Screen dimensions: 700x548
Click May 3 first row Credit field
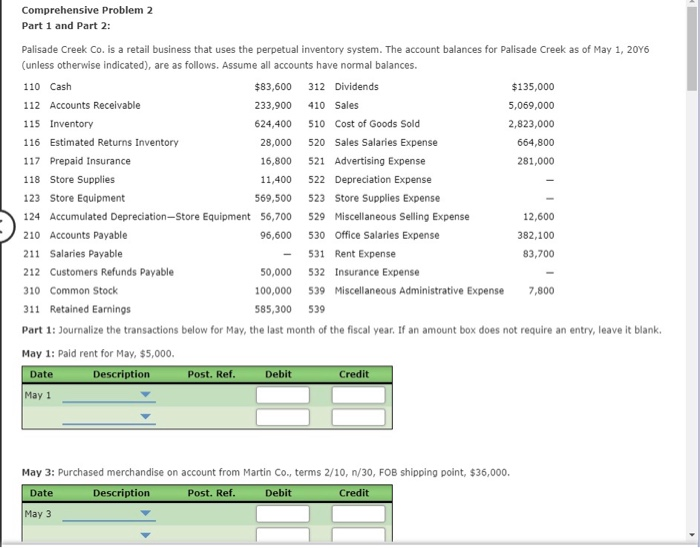pyautogui.click(x=358, y=514)
